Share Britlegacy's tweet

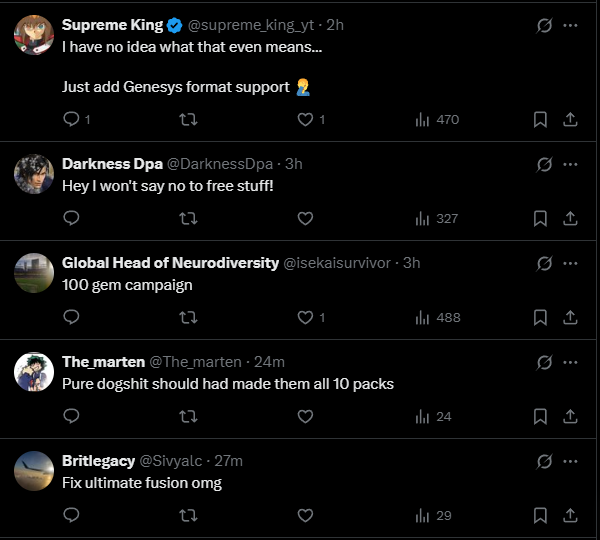(x=570, y=515)
